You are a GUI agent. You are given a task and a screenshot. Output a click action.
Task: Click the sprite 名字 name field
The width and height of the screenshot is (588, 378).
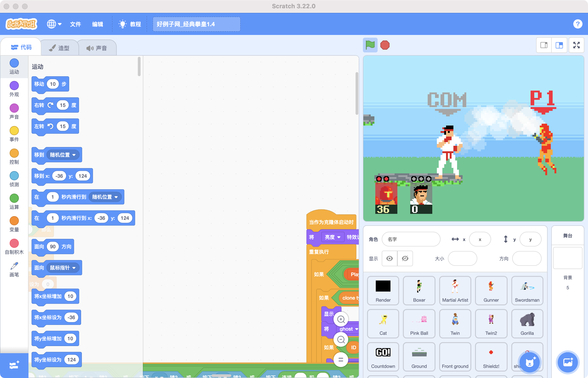(x=411, y=239)
